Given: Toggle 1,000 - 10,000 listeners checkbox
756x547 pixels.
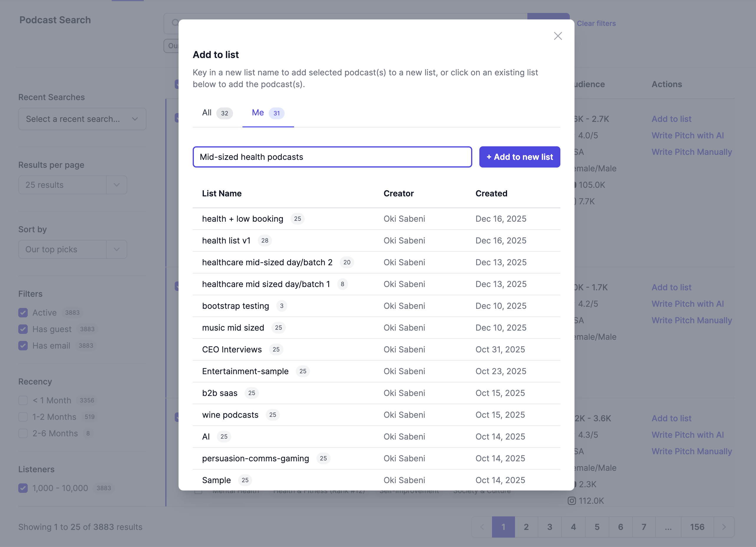Looking at the screenshot, I should (x=23, y=488).
